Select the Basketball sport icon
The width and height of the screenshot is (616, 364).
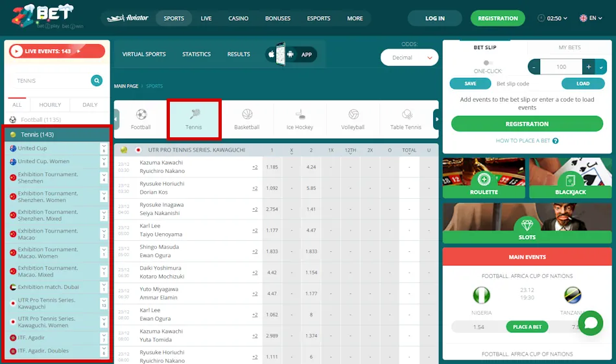tap(247, 114)
